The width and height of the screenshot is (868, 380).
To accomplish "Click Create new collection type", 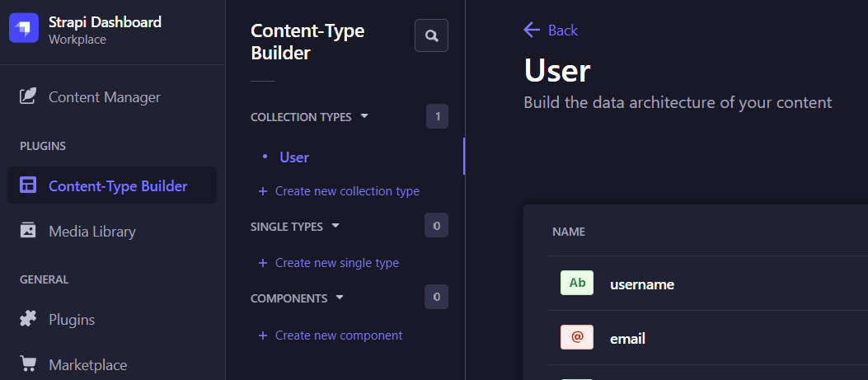I will pos(346,191).
